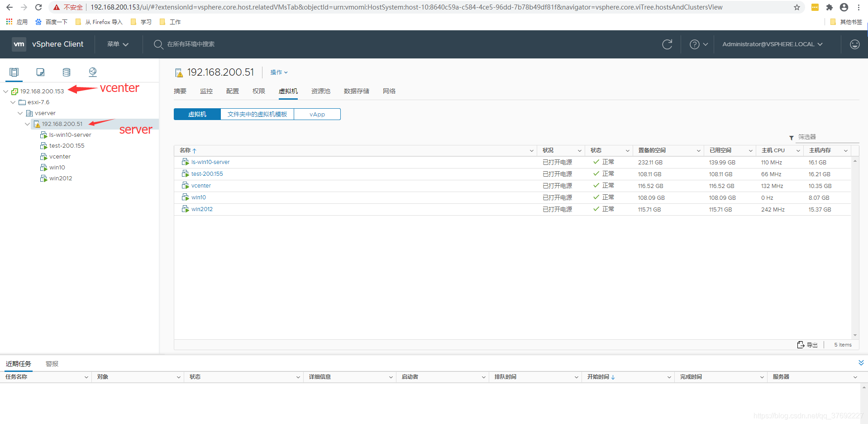Open the 主机内存 column dropdown
Viewport: 868px width, 424px height.
point(845,150)
